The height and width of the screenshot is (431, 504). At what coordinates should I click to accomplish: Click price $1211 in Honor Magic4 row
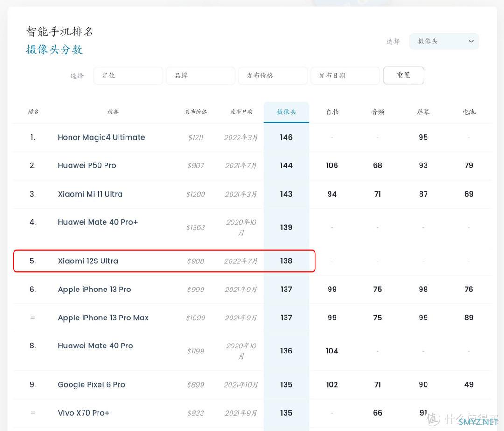pyautogui.click(x=196, y=138)
